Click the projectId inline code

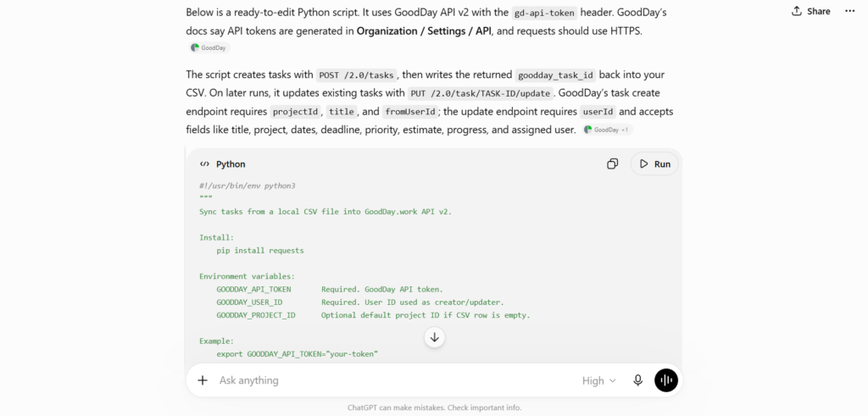click(296, 112)
